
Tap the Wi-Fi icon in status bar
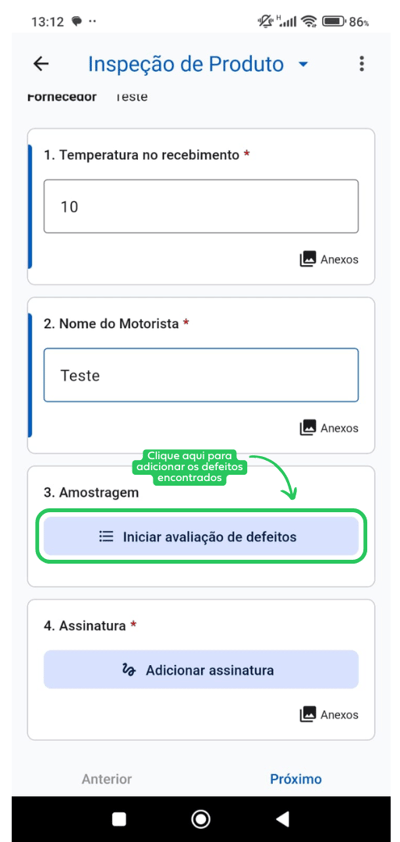click(x=309, y=21)
